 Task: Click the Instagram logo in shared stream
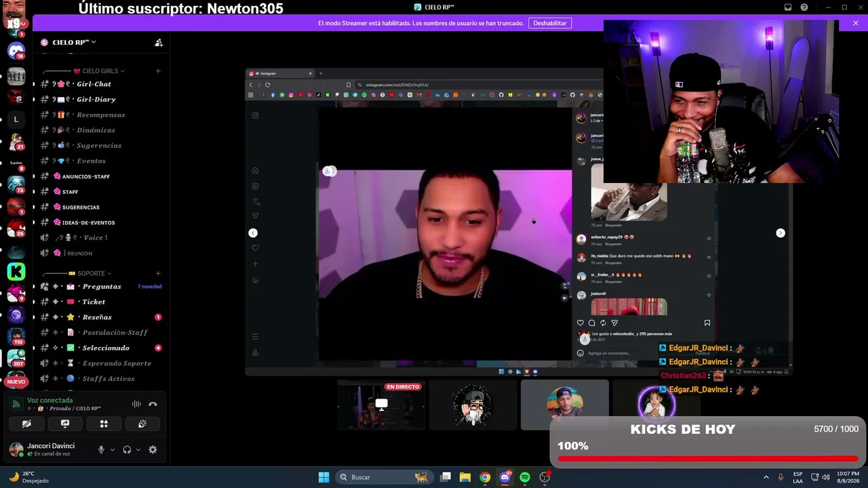(255, 115)
